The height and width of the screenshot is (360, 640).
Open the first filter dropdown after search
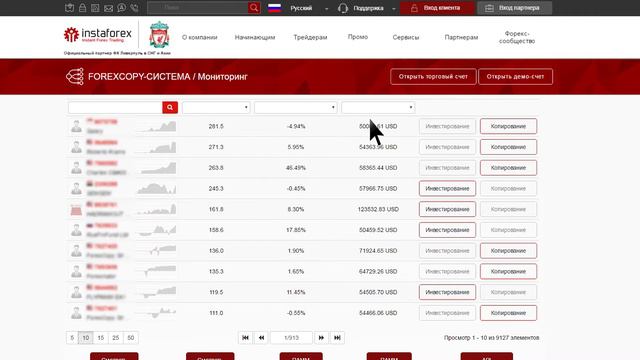(216, 107)
